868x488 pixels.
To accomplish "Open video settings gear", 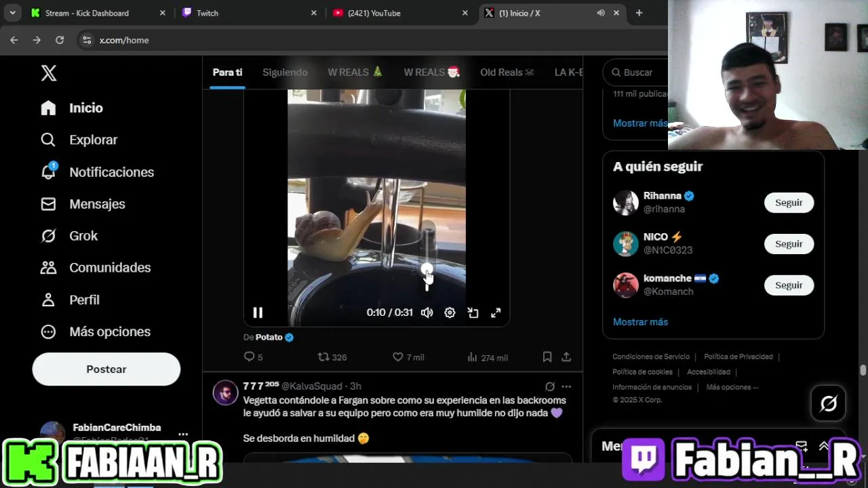I will pos(450,312).
